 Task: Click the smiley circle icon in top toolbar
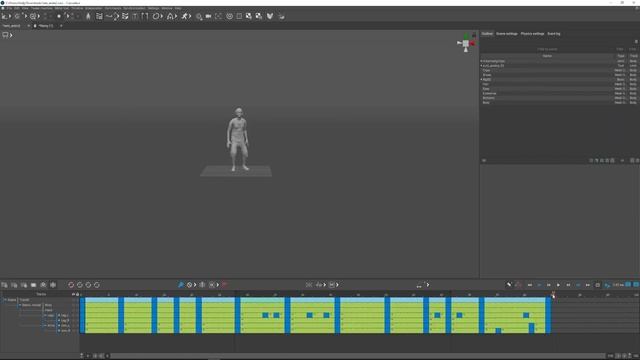pos(229,16)
